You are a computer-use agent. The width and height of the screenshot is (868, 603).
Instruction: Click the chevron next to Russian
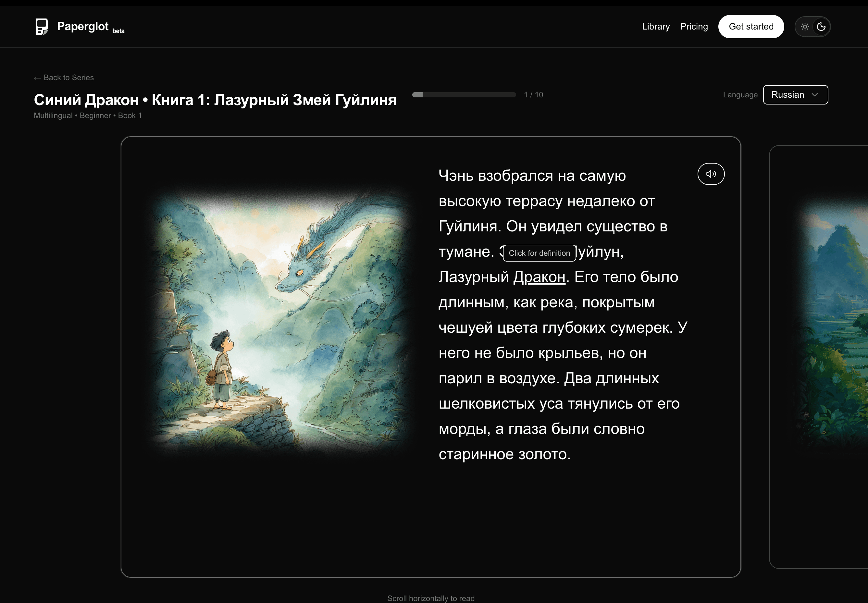point(815,95)
